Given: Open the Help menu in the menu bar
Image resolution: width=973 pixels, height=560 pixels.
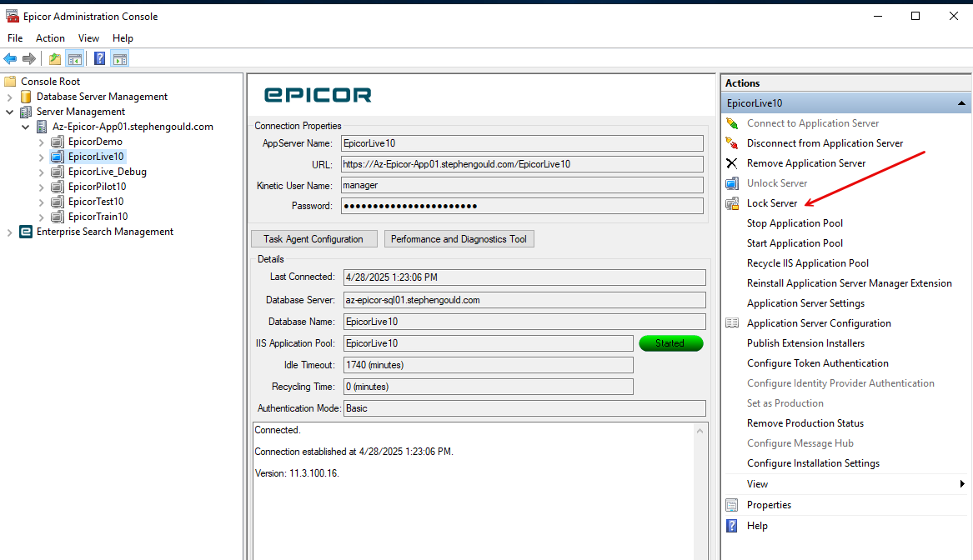Looking at the screenshot, I should 123,38.
